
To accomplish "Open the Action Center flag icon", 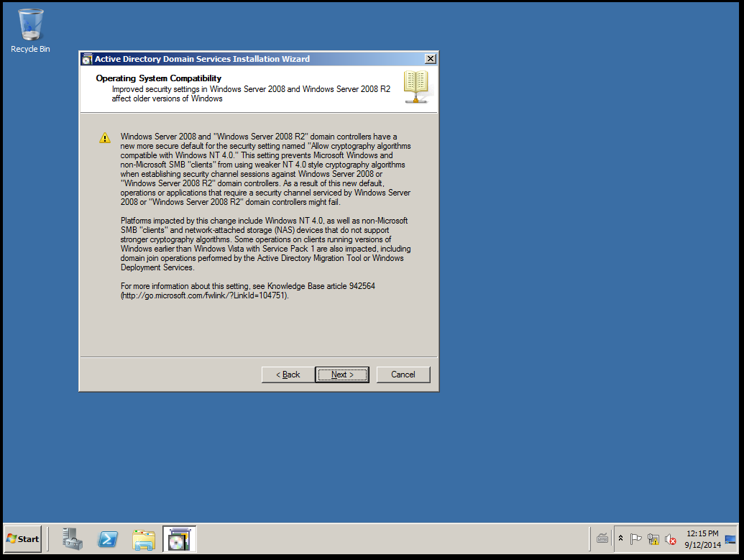I will point(636,539).
